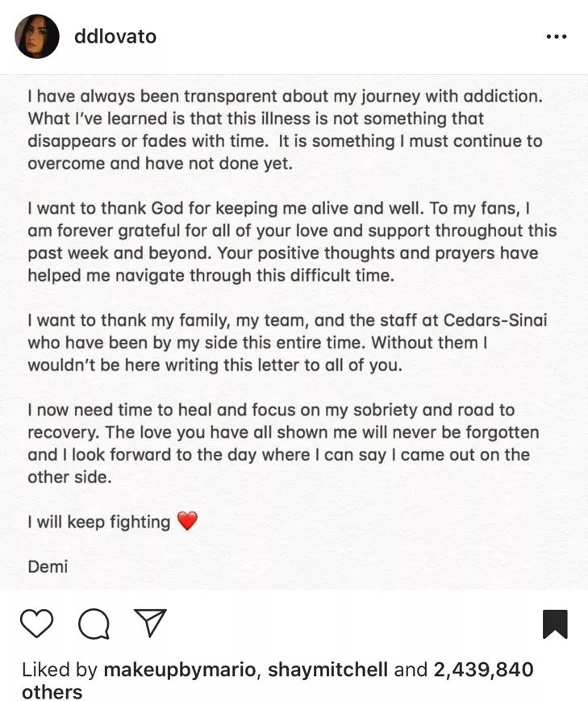Toggle the bookmark save icon
Screen dimensions: 588x701
[x=555, y=624]
